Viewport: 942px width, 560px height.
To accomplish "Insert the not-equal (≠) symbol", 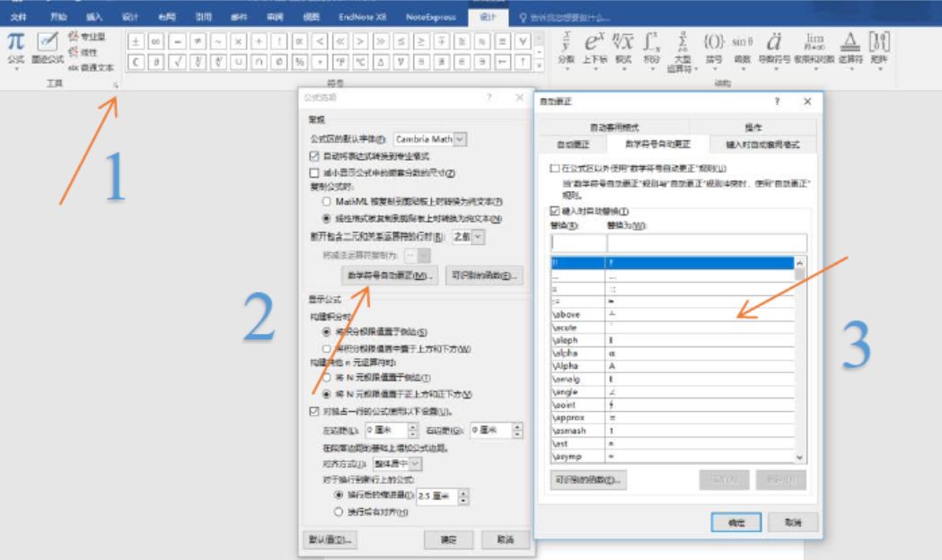I will pos(198,41).
